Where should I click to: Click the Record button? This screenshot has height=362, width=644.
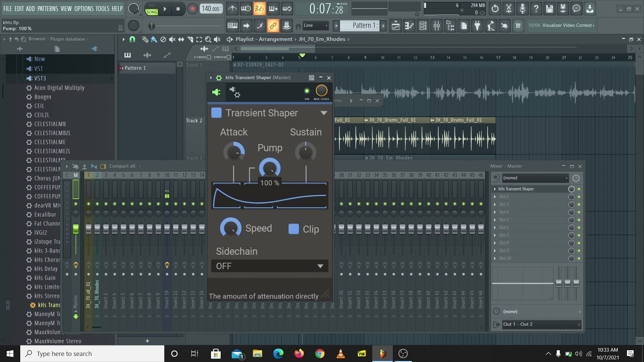tap(192, 9)
